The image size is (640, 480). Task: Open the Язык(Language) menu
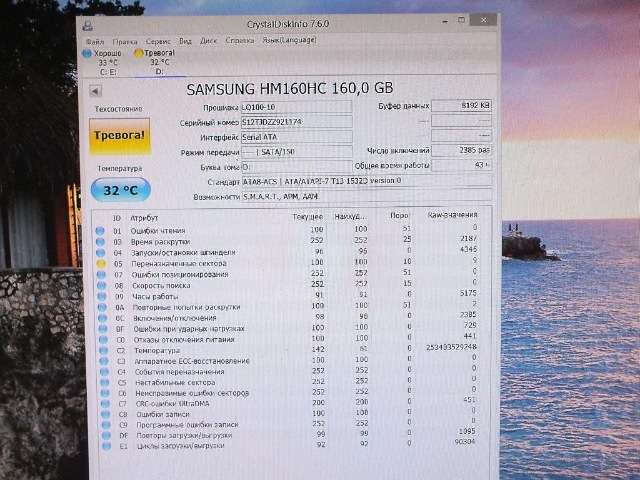coord(289,40)
